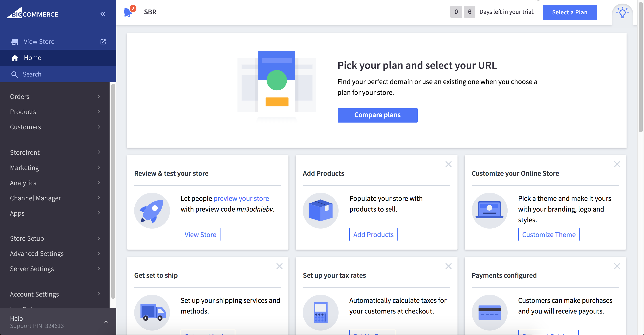This screenshot has width=644, height=335.
Task: Dismiss the Add Products card
Action: pos(448,164)
